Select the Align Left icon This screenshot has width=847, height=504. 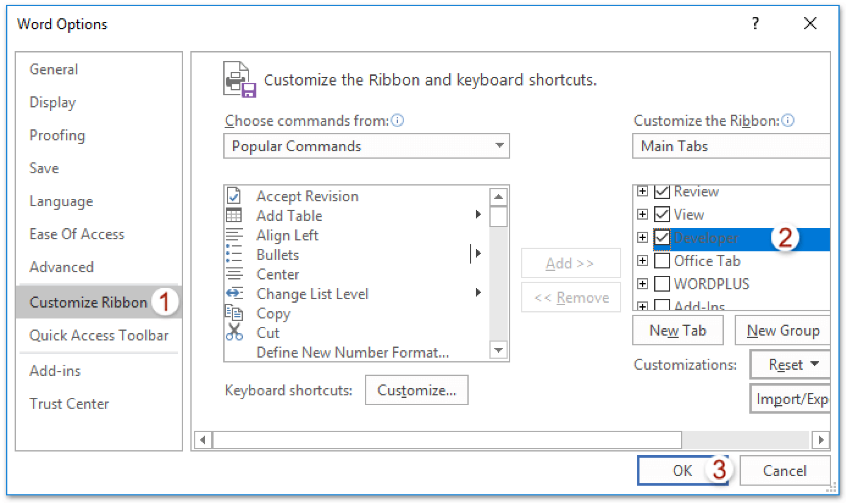coord(234,235)
